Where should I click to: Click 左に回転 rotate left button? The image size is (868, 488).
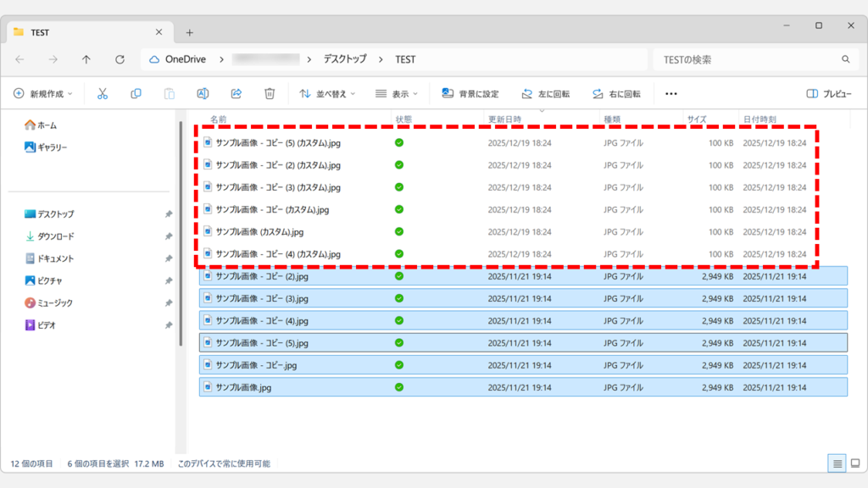point(545,93)
